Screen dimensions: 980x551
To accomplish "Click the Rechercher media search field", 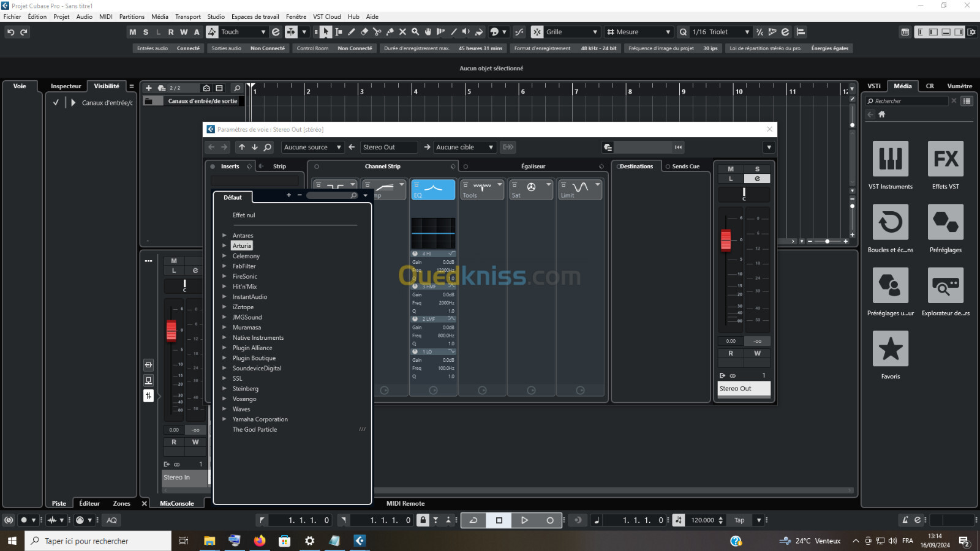I will point(907,101).
